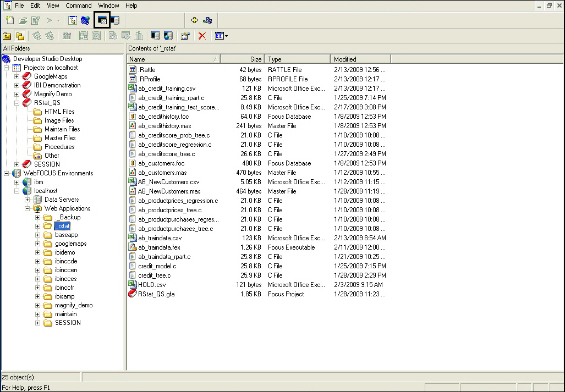Open the File menu
The image size is (565, 392).
(19, 5)
